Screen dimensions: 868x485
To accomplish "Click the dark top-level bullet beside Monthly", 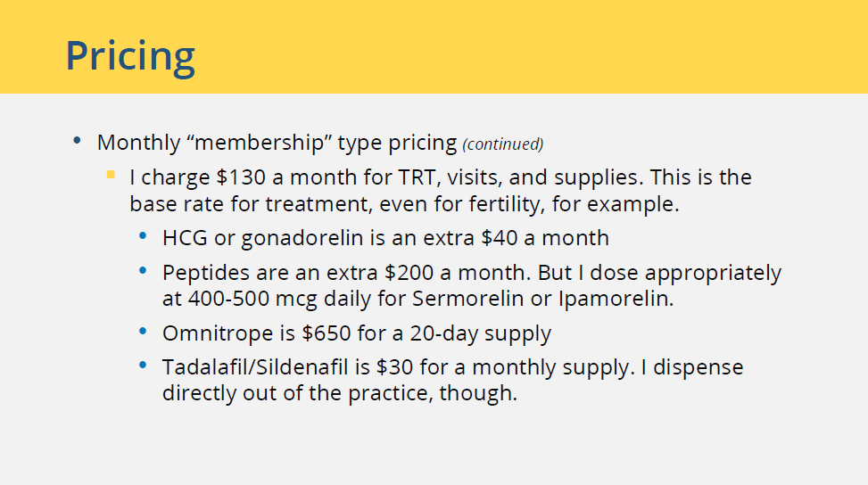I will pos(77,141).
